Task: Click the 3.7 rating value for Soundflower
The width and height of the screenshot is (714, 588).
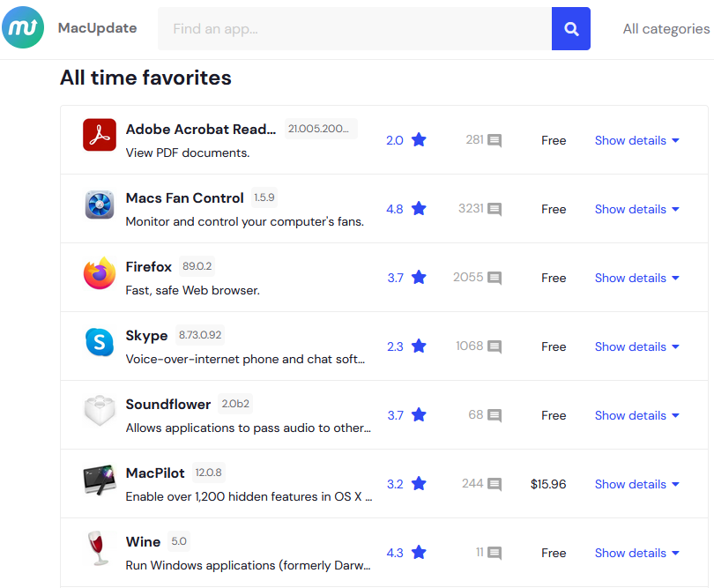Action: 395,415
